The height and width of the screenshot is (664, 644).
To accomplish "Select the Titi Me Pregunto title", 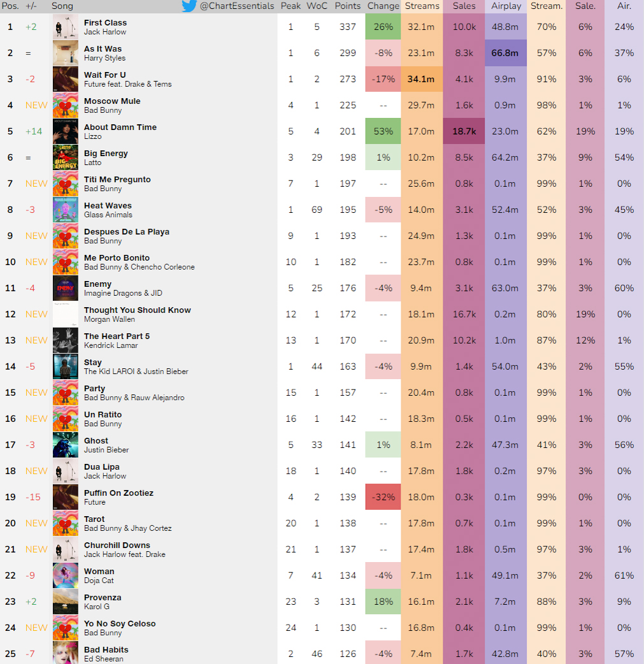I will (117, 179).
